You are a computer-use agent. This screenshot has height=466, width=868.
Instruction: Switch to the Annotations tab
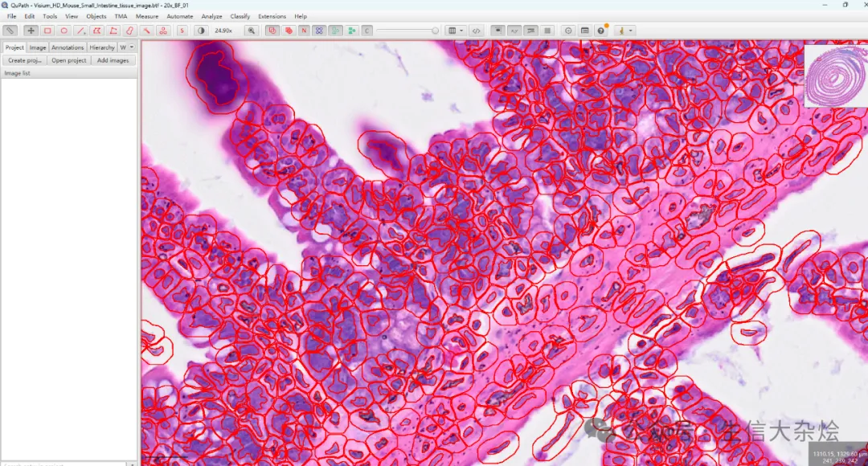[x=68, y=47]
